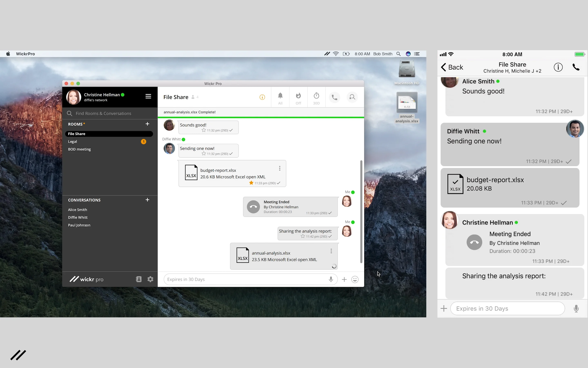Click the Wi-Fi icon in menu bar
This screenshot has width=588, height=368.
(x=336, y=54)
